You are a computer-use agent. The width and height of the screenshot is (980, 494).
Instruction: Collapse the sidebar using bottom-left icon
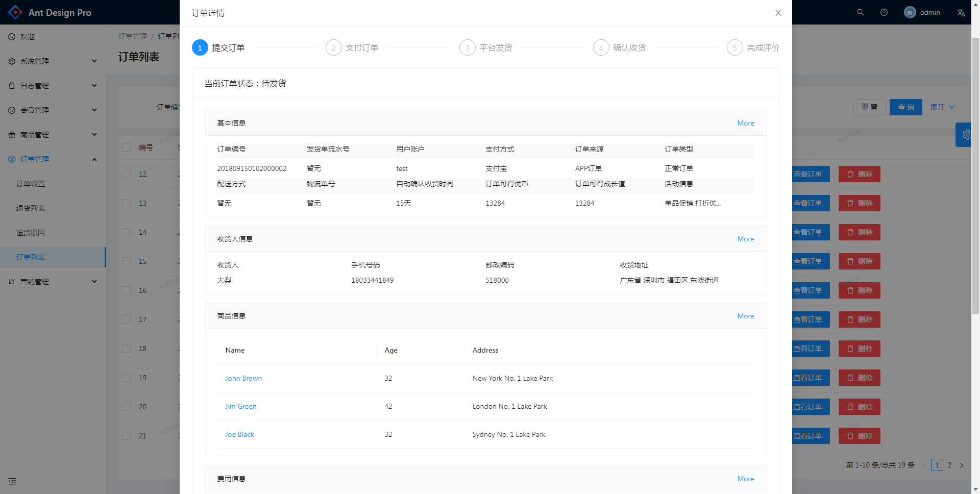click(x=12, y=481)
